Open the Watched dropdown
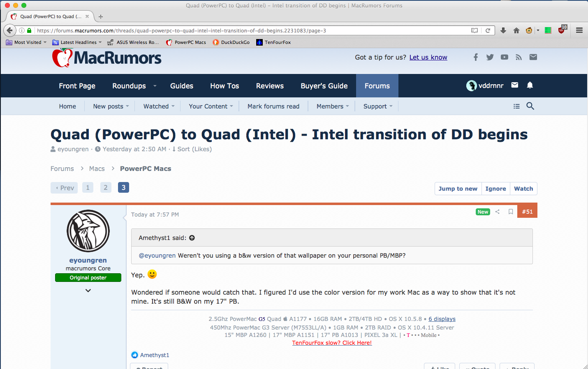The image size is (588, 369). pos(159,106)
